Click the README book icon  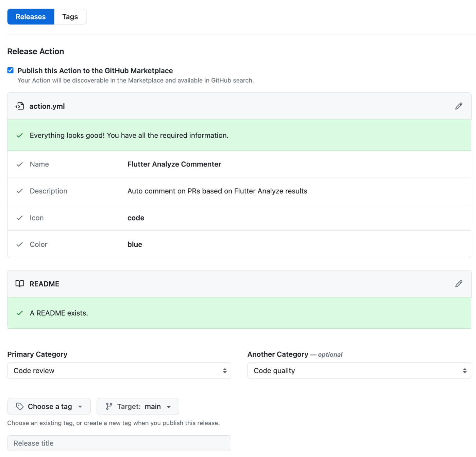[x=20, y=284]
